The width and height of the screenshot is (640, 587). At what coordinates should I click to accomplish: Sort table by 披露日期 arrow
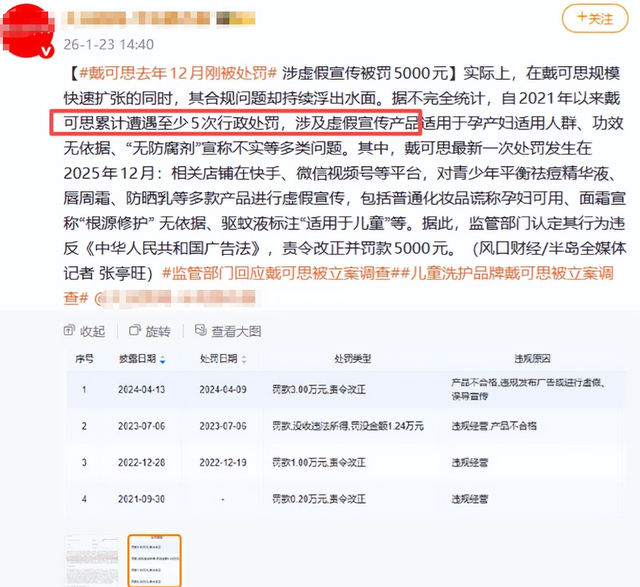click(x=163, y=360)
